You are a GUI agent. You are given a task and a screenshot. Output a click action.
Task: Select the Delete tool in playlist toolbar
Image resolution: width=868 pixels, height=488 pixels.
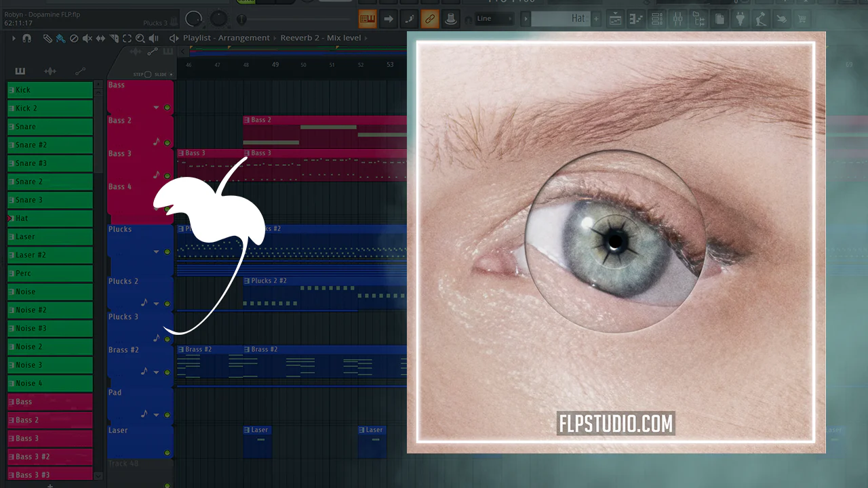74,39
